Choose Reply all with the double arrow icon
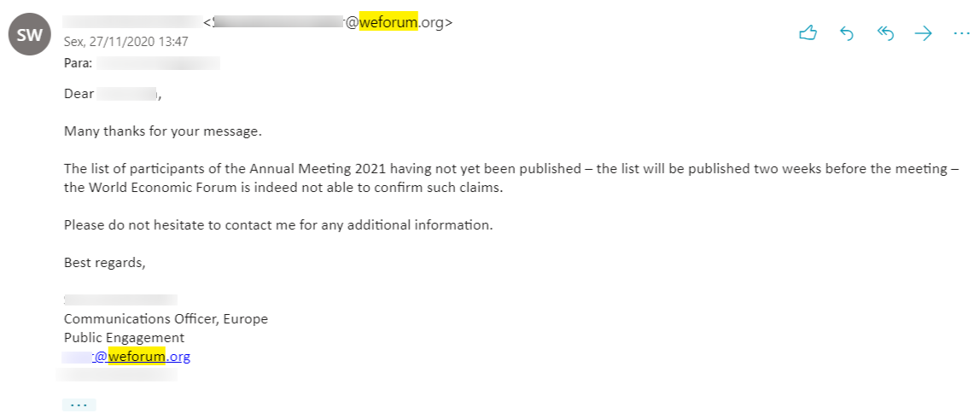980x419 pixels. (885, 34)
